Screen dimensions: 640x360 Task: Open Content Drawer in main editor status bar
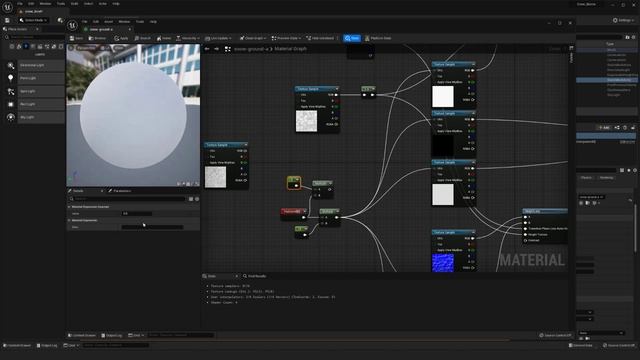tap(18, 345)
